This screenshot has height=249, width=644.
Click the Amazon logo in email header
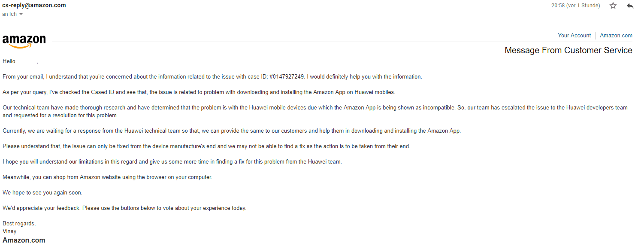click(x=24, y=41)
